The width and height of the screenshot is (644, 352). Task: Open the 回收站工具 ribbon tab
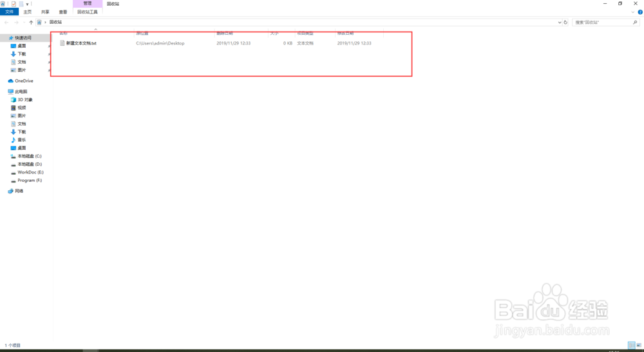pos(88,12)
